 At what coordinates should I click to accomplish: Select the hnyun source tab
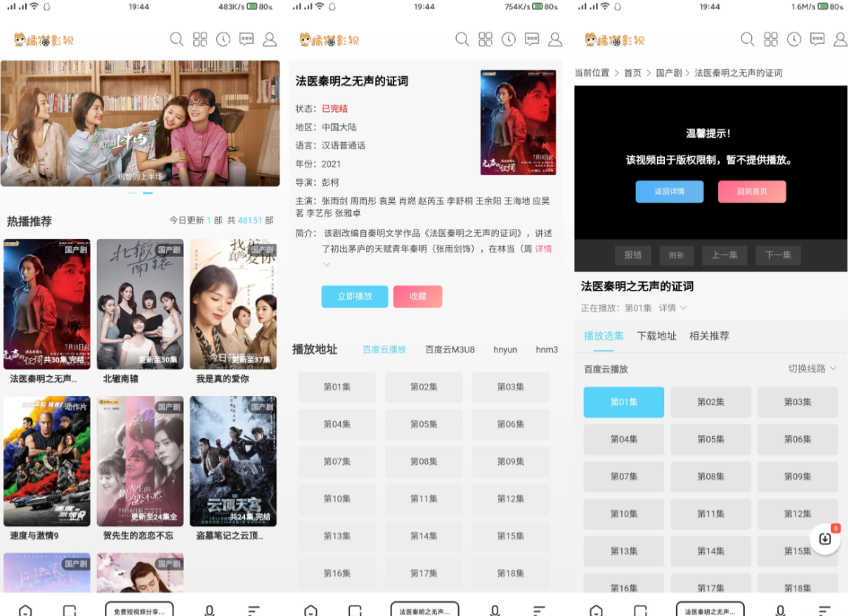tap(505, 350)
